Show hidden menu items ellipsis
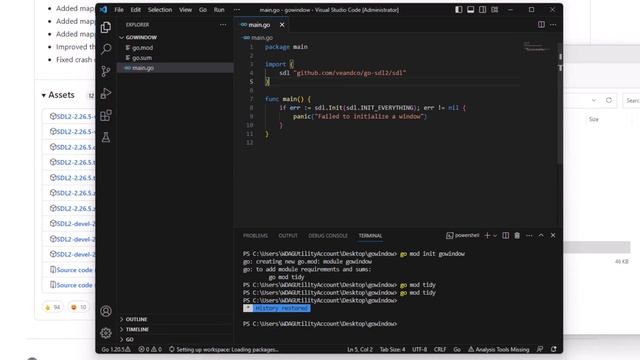 point(237,9)
